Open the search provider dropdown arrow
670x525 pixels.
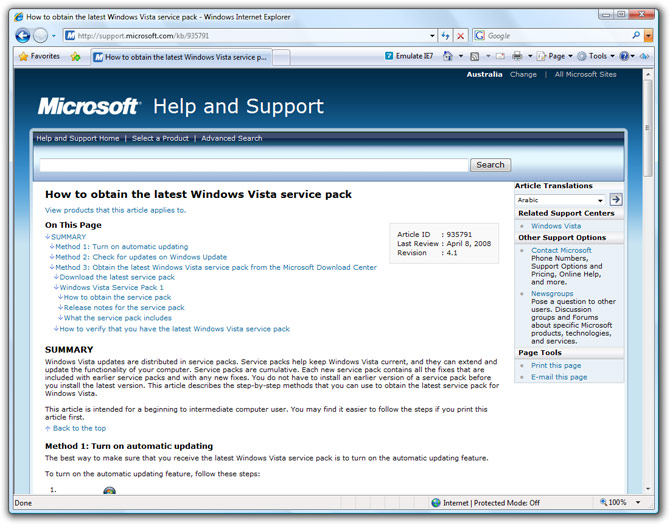pos(649,36)
